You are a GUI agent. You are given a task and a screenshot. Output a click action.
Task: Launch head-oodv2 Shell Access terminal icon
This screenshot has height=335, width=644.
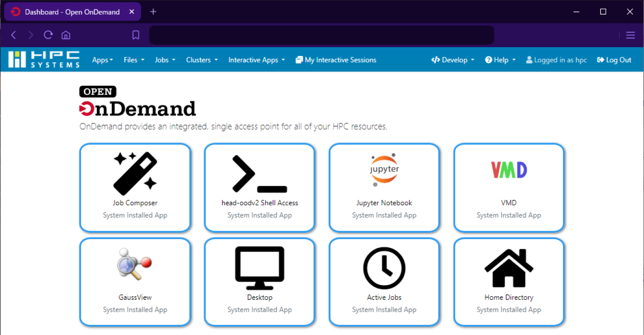[x=260, y=174]
